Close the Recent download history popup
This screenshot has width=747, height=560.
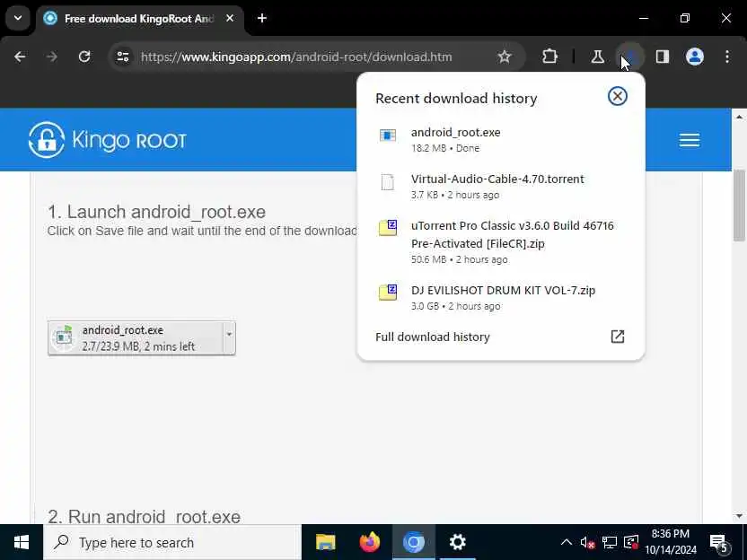tap(618, 96)
